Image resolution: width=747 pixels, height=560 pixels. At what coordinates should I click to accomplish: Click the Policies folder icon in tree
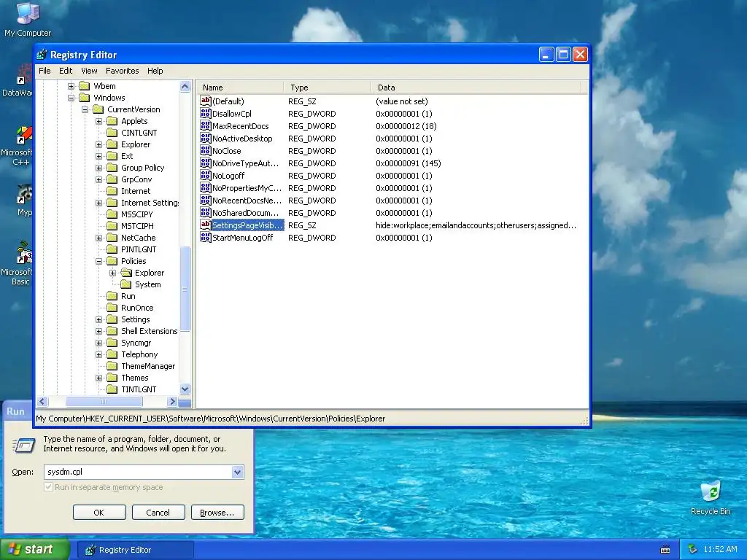tap(112, 261)
